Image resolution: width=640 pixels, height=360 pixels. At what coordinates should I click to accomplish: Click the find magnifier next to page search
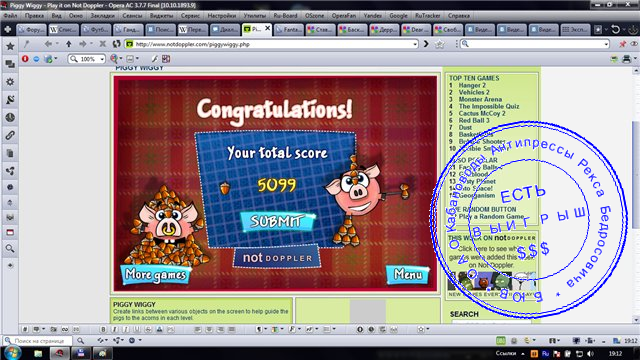(x=80, y=340)
